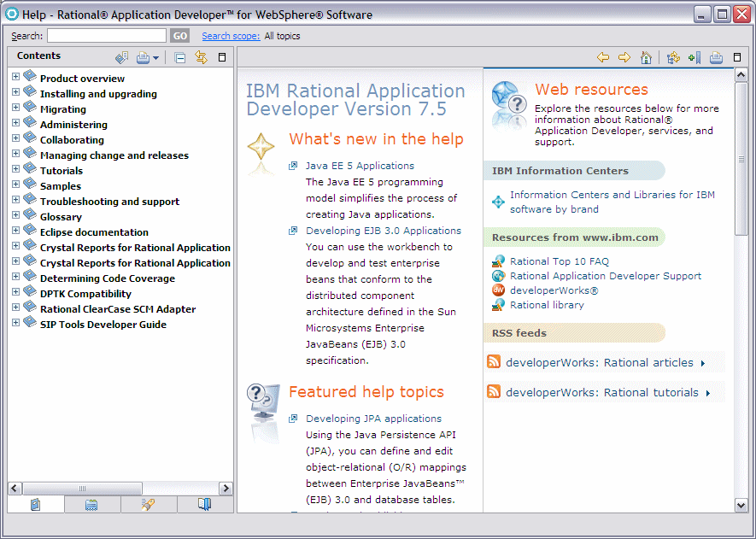This screenshot has height=539, width=756.
Task: Click the Rational ClearCase SCM Adapter book icon
Action: coord(30,308)
